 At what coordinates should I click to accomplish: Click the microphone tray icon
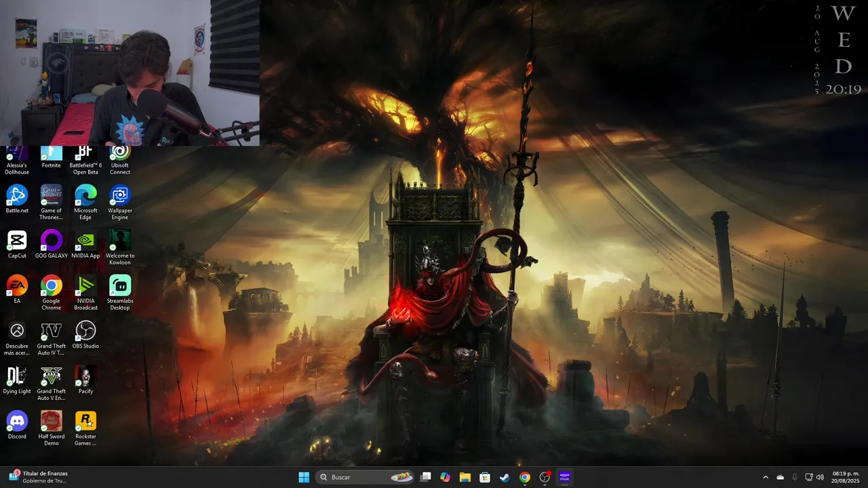[795, 477]
